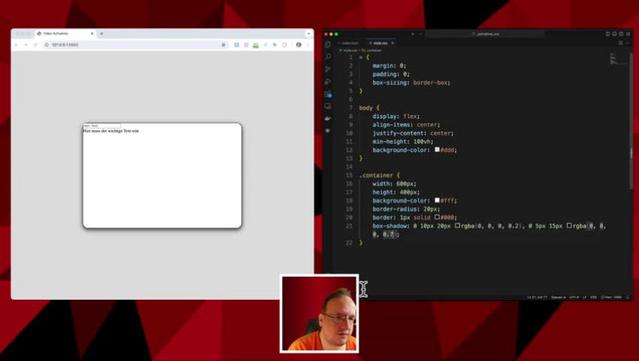Open the browser profile avatar
The width and height of the screenshot is (639, 361).
point(299,44)
